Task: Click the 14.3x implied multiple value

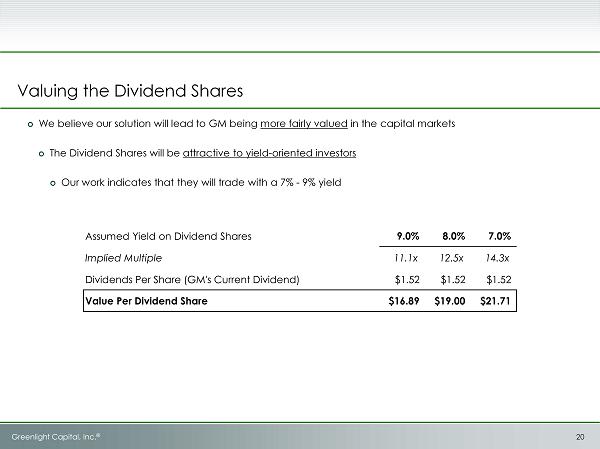Action: (x=497, y=257)
